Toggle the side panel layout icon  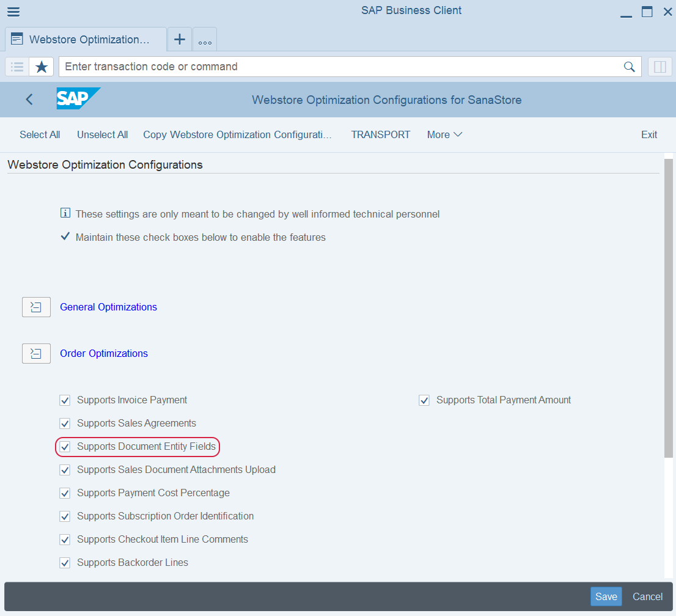click(x=659, y=67)
